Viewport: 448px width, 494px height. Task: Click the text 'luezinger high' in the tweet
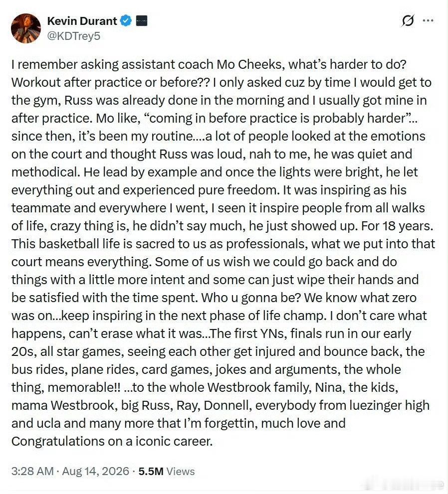pyautogui.click(x=389, y=405)
